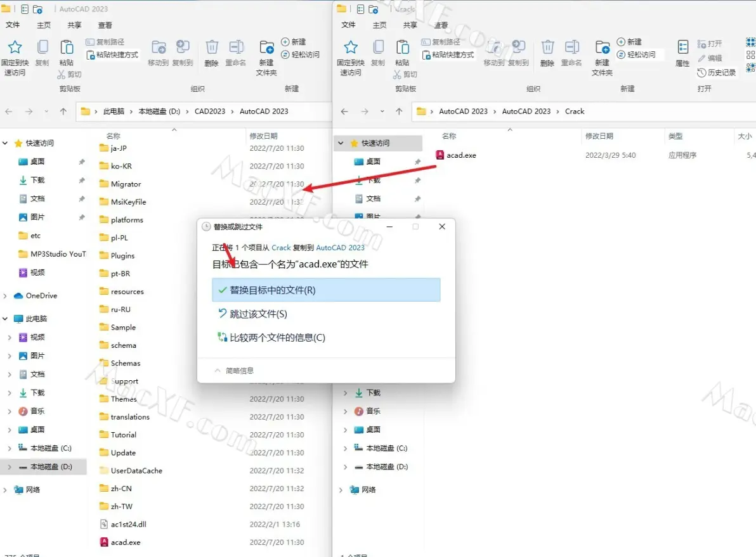This screenshot has width=756, height=557.
Task: Open 文件 menu in Crack window
Action: pos(348,25)
